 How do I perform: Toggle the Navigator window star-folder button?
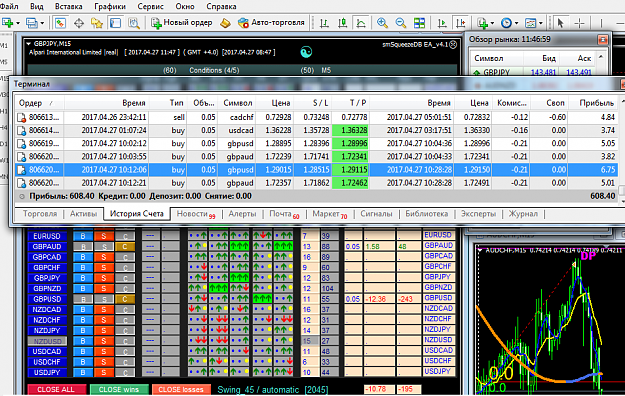(97, 23)
